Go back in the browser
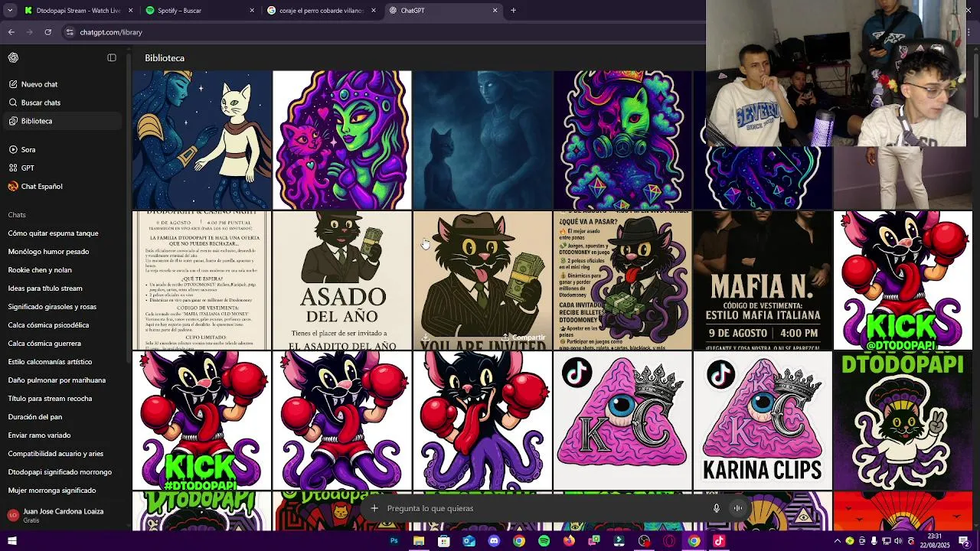Image resolution: width=980 pixels, height=551 pixels. pyautogui.click(x=11, y=32)
